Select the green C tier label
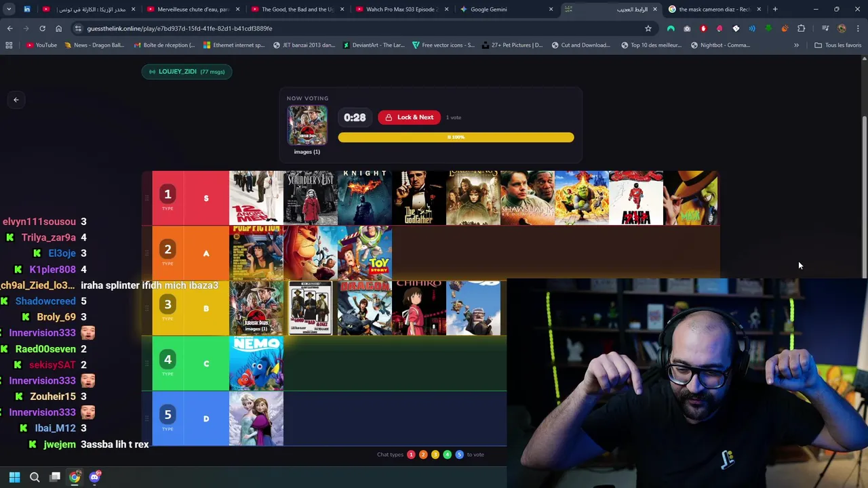The image size is (868, 488). [206, 363]
